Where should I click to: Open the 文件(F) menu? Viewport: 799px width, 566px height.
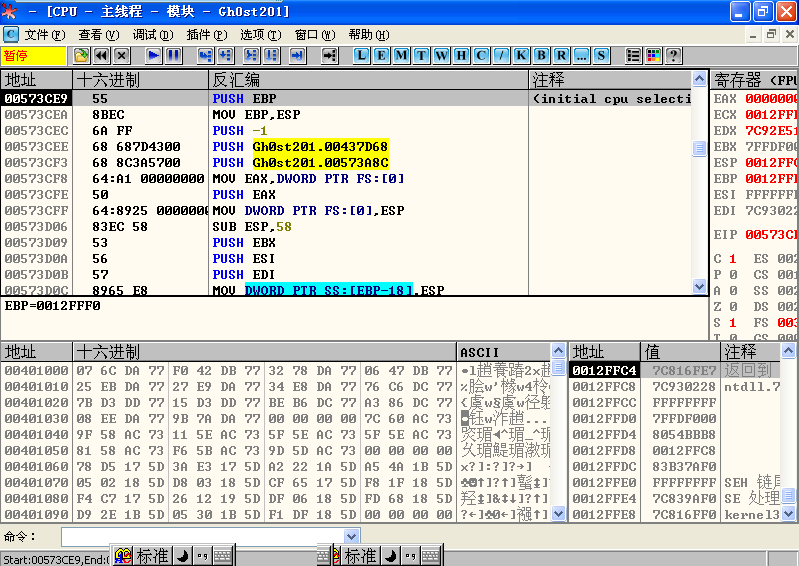tap(45, 35)
